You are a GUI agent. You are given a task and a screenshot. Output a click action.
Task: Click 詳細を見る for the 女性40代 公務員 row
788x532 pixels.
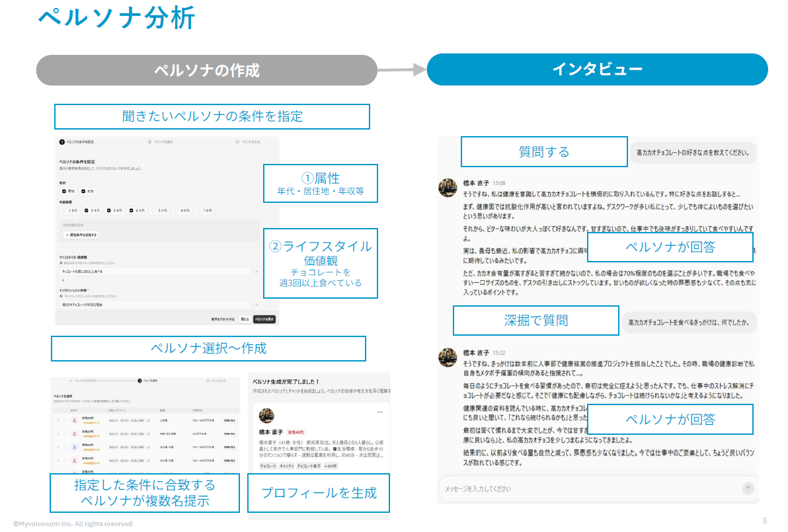229,420
